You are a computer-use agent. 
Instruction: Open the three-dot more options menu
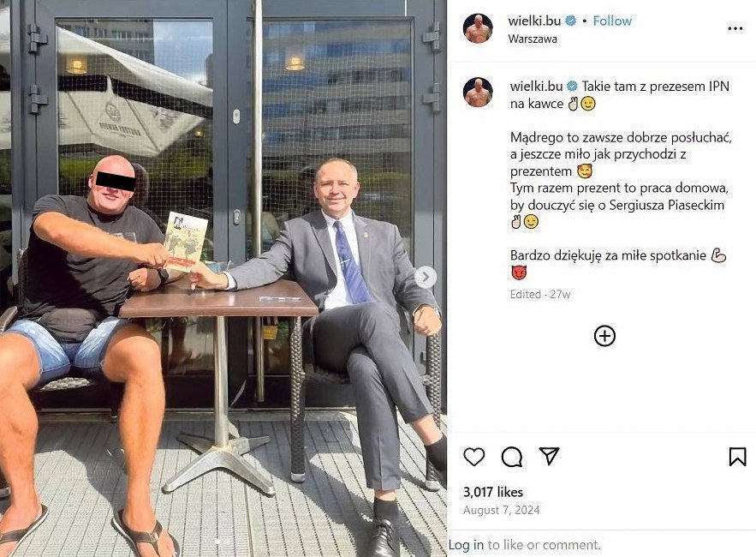pyautogui.click(x=735, y=29)
